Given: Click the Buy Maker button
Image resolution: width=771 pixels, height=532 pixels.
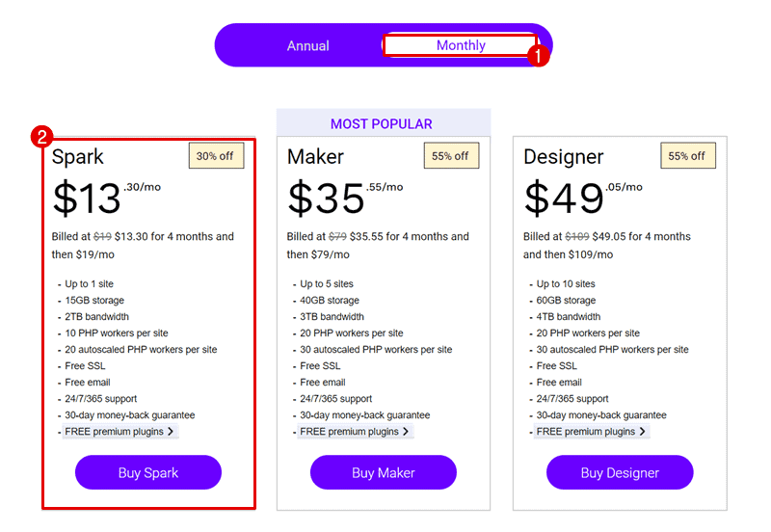Looking at the screenshot, I should click(383, 472).
